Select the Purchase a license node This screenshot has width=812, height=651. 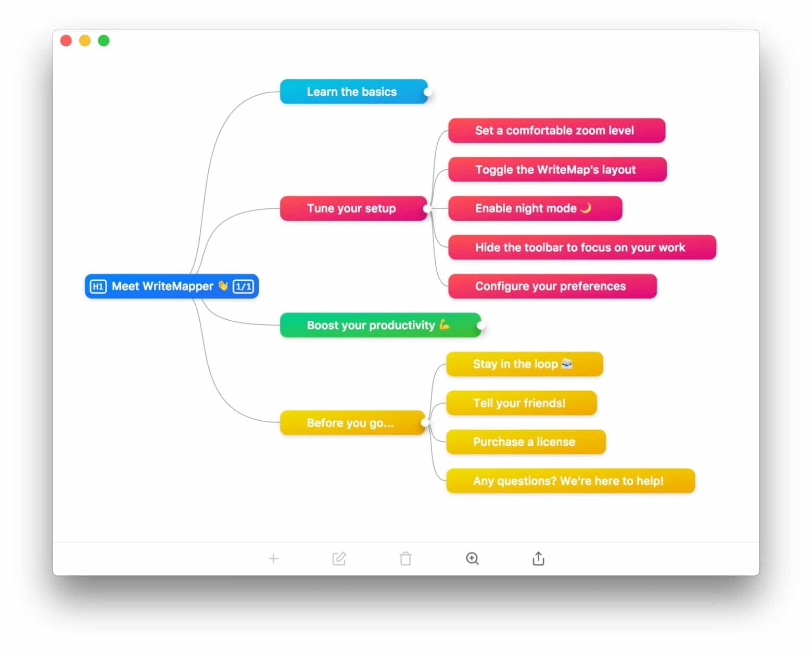coord(525,442)
